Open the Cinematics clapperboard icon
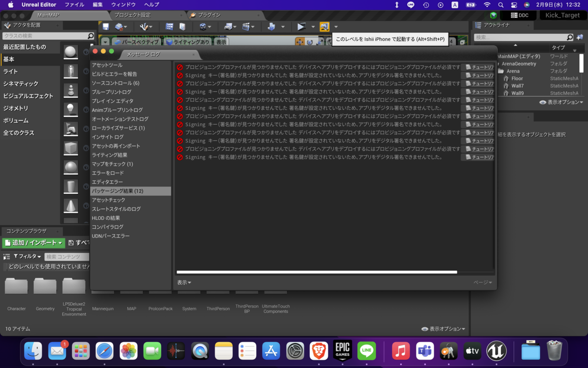The height and width of the screenshot is (368, 588). tap(246, 26)
